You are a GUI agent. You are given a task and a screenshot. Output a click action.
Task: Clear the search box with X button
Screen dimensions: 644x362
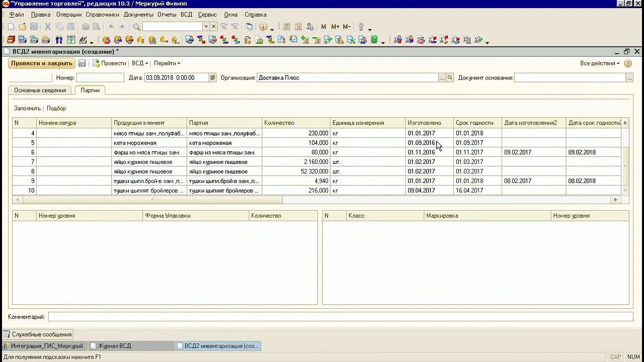(214, 27)
